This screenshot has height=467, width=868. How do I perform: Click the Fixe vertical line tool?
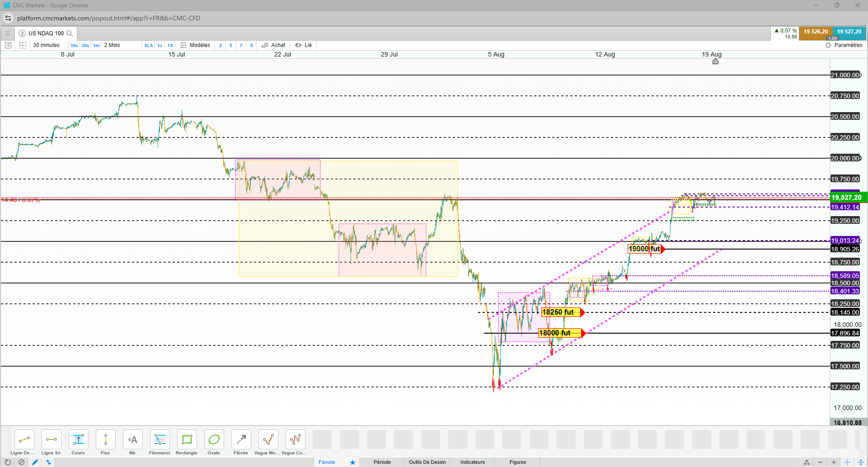(x=105, y=443)
